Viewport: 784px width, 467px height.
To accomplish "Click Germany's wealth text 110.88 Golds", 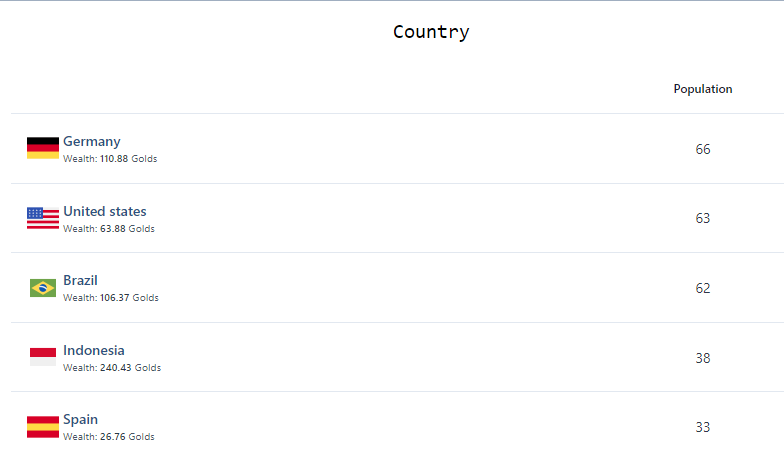I will [x=128, y=158].
